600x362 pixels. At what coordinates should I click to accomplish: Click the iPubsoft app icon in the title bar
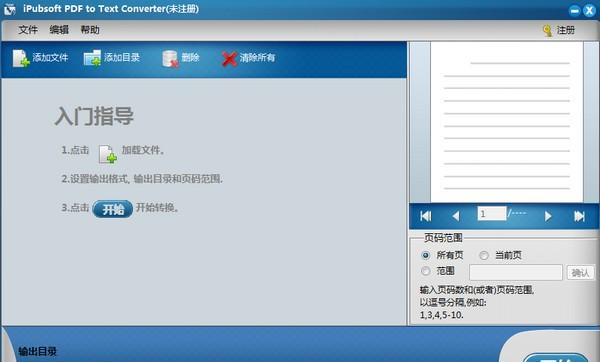point(10,9)
